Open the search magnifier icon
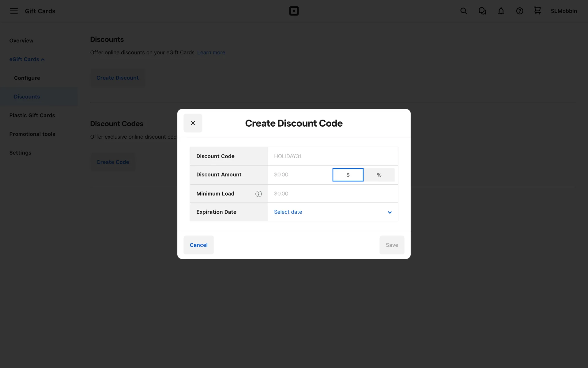The image size is (588, 368). [x=463, y=11]
